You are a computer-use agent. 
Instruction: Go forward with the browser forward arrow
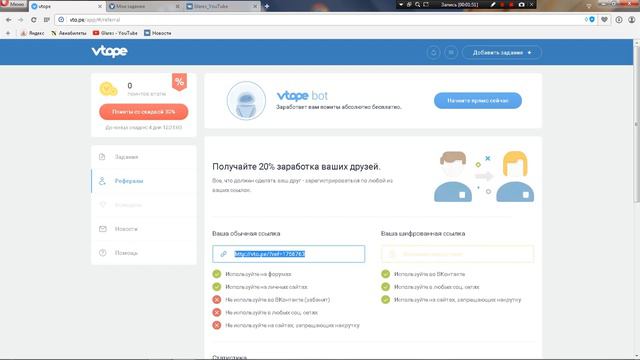21,20
